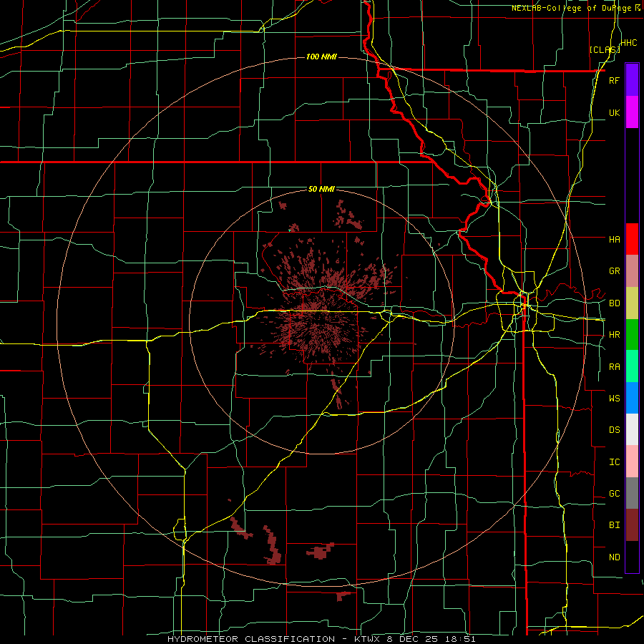Click the BD legend label
Viewport: 644px width, 644px height.
[x=614, y=303]
